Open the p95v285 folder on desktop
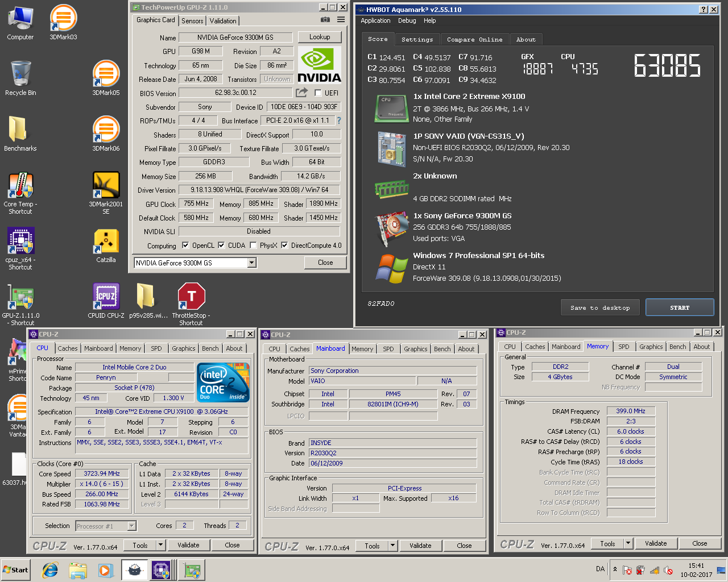Screen dimensions: 728x582 pyautogui.click(x=148, y=301)
